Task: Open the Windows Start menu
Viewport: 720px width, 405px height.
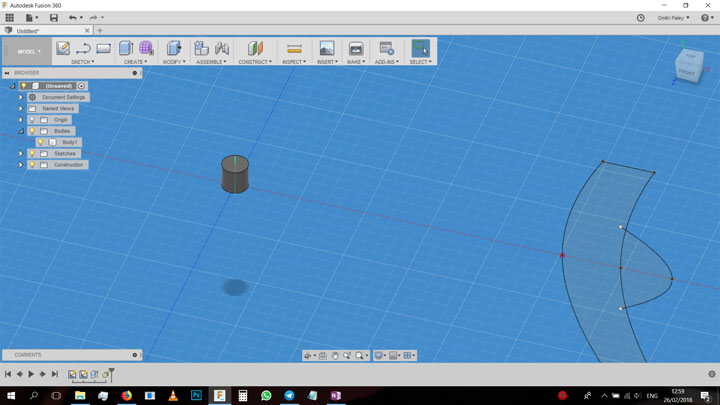Action: click(11, 395)
